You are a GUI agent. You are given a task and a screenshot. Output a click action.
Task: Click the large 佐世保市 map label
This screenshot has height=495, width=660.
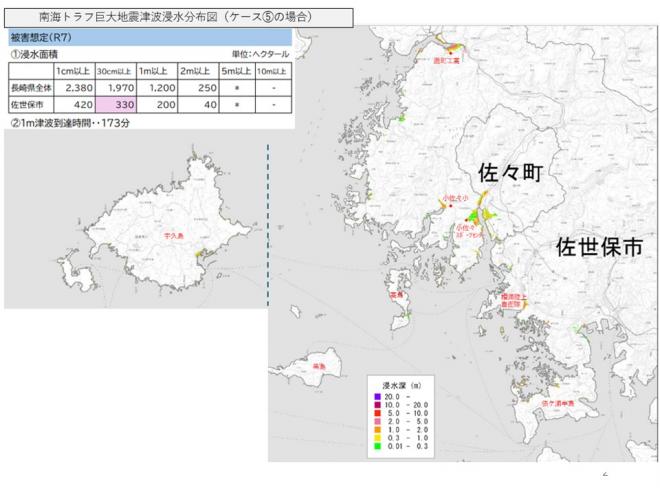click(x=599, y=247)
